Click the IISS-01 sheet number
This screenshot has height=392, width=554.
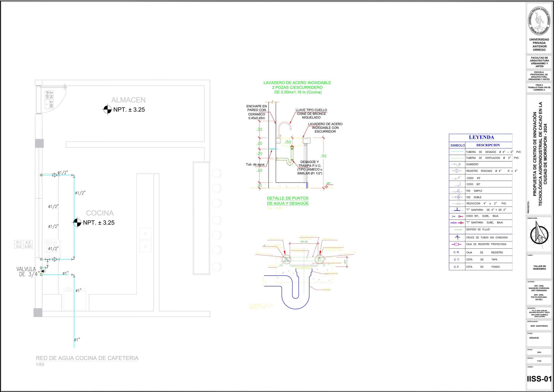pyautogui.click(x=540, y=379)
